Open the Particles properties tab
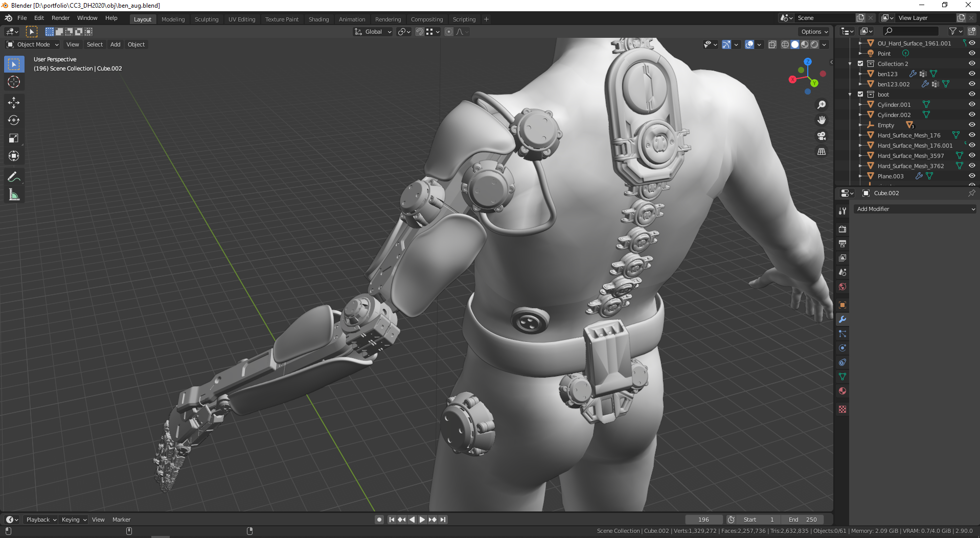This screenshot has width=980, height=538. (842, 334)
